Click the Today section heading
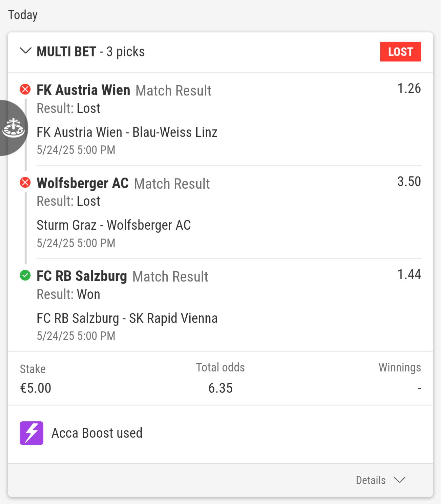Viewport: 441px width, 504px height. pyautogui.click(x=23, y=15)
